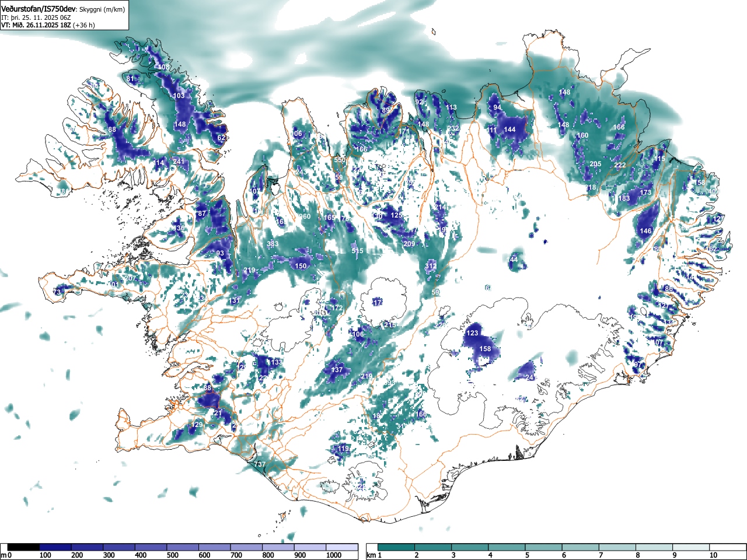Image resolution: width=747 pixels, height=560 pixels.
Task: Click the '183' visibility value
Action: point(624,198)
